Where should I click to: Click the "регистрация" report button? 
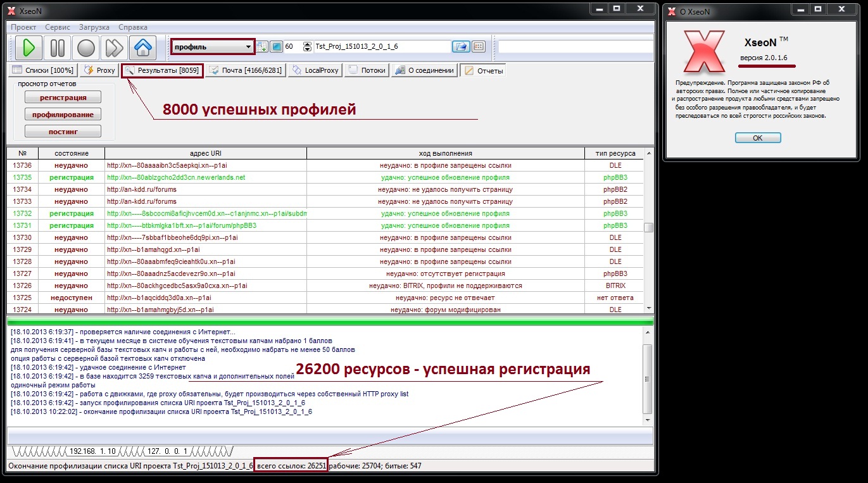63,97
